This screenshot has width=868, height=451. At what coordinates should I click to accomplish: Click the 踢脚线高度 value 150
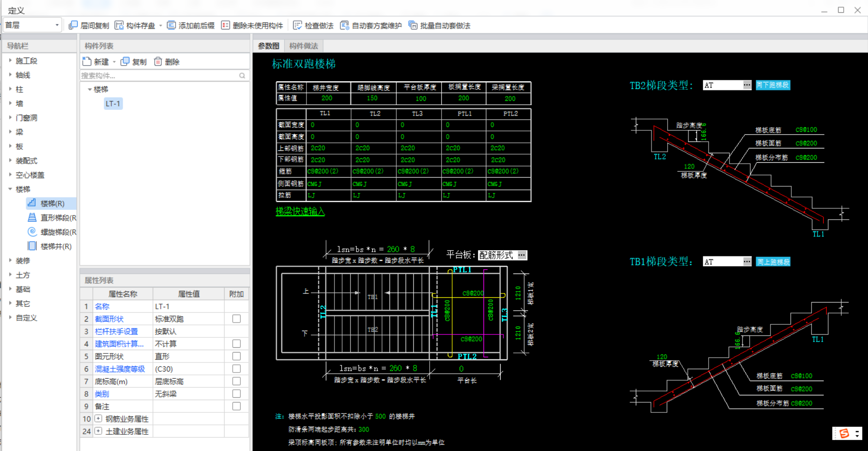click(372, 98)
